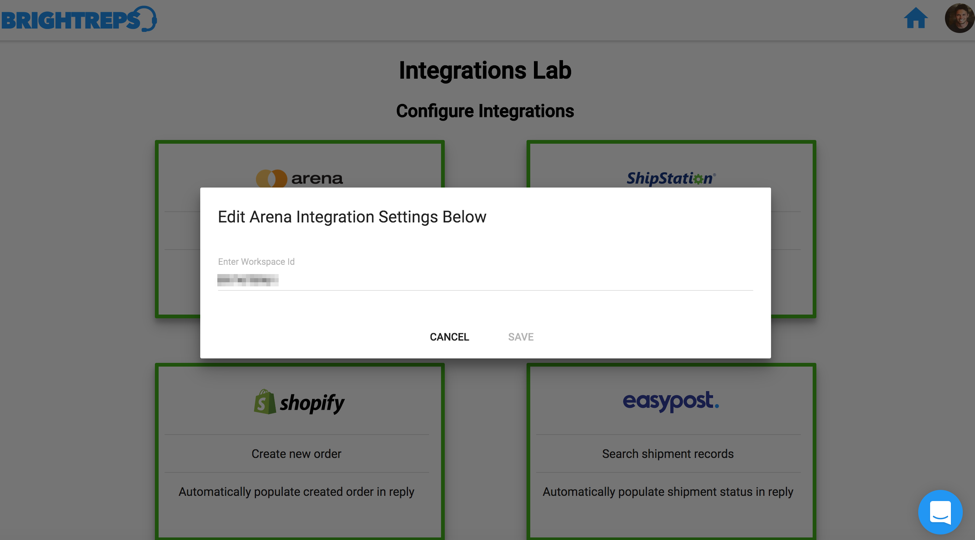Click 'Create new order' text
Screen dimensions: 975x540
click(x=297, y=454)
